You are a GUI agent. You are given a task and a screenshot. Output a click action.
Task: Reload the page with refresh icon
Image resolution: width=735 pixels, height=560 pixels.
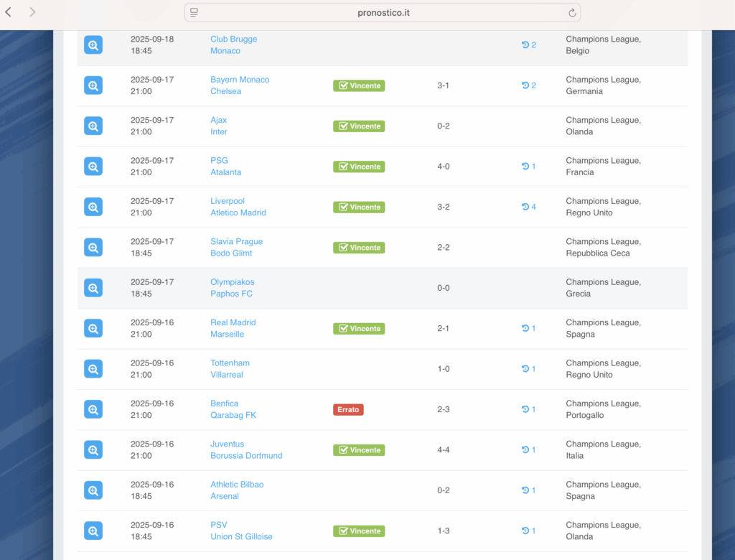(572, 13)
